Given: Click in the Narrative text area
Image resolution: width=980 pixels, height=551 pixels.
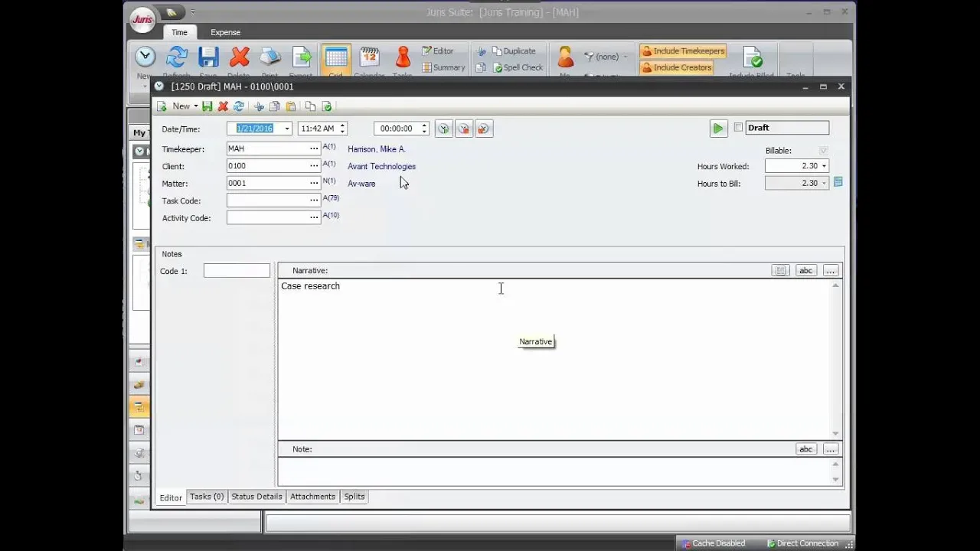Looking at the screenshot, I should (555, 359).
